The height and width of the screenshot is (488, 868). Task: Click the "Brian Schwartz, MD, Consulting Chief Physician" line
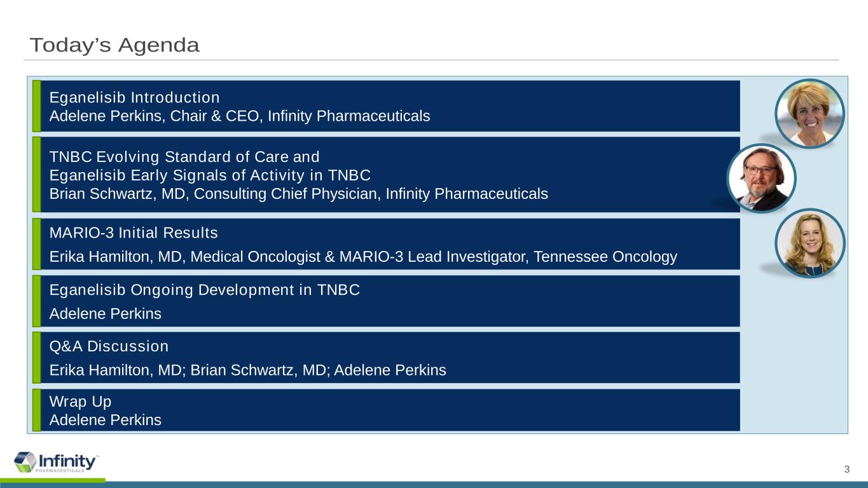298,194
